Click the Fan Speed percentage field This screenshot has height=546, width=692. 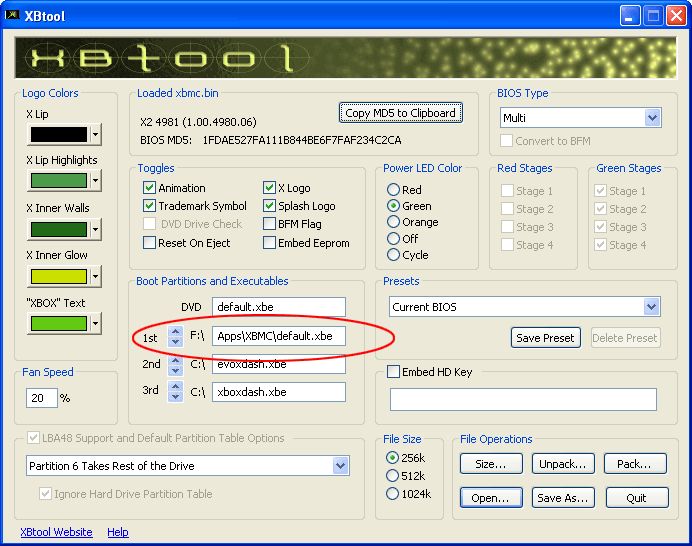[41, 398]
